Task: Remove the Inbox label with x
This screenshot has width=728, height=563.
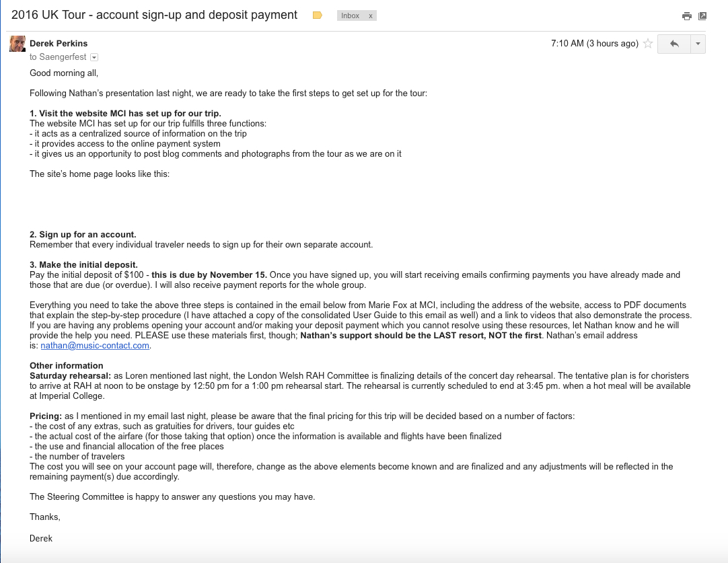Action: (x=370, y=15)
